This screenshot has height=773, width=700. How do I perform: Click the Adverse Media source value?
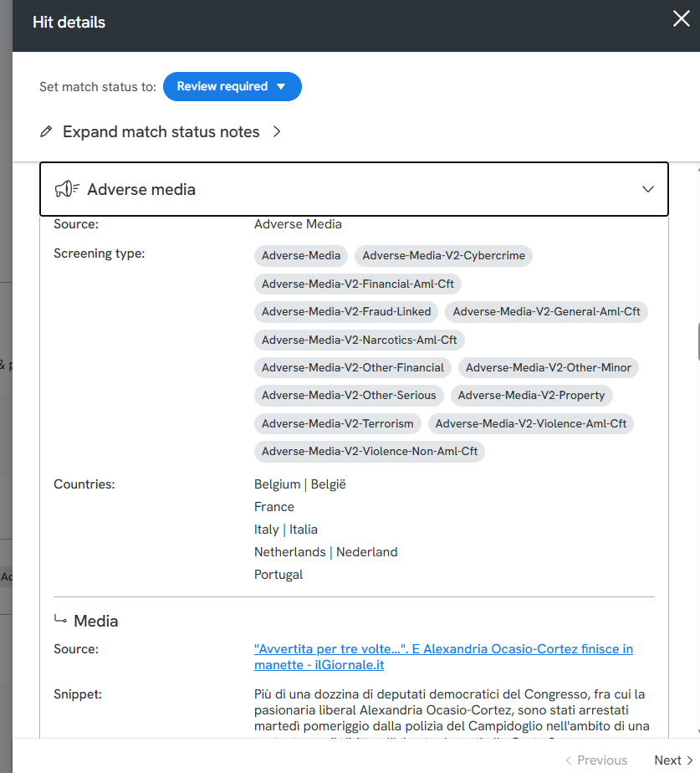tap(298, 224)
